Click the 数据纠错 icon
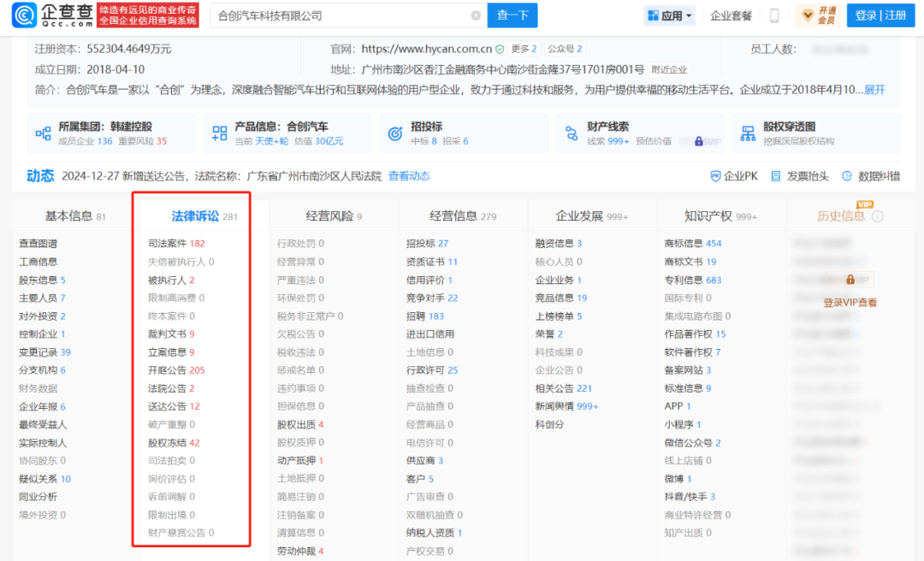Screen dimensions: 924x561 [847, 176]
